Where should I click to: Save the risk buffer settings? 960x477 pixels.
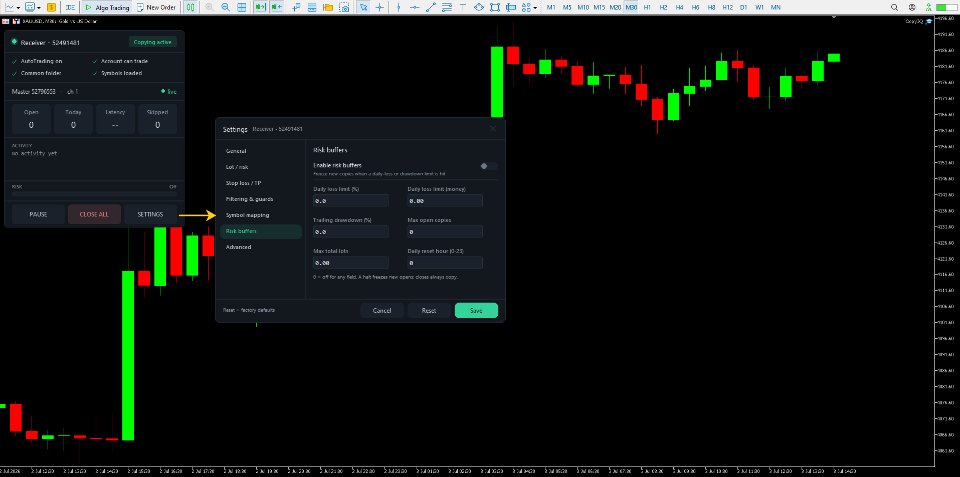tap(476, 310)
